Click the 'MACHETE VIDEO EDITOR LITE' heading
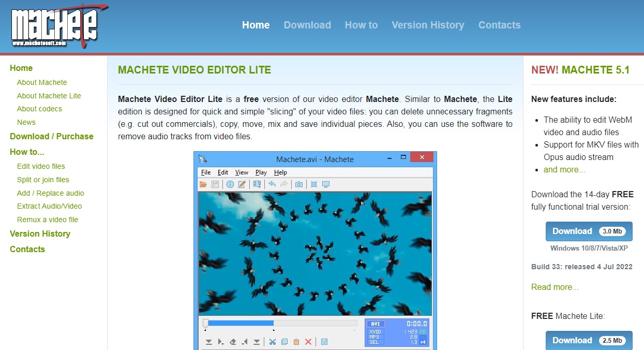Viewport: 644px width, 350px height. (194, 70)
